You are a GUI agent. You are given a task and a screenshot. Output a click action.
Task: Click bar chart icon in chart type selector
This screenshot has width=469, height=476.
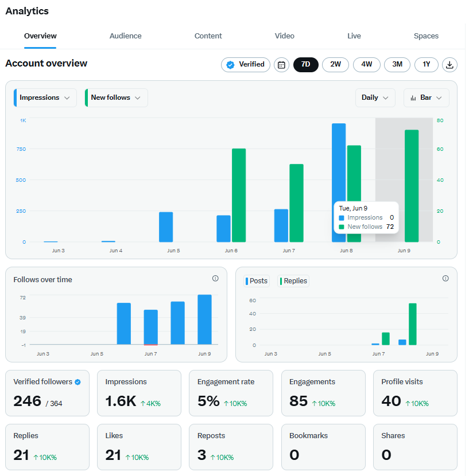pos(413,97)
